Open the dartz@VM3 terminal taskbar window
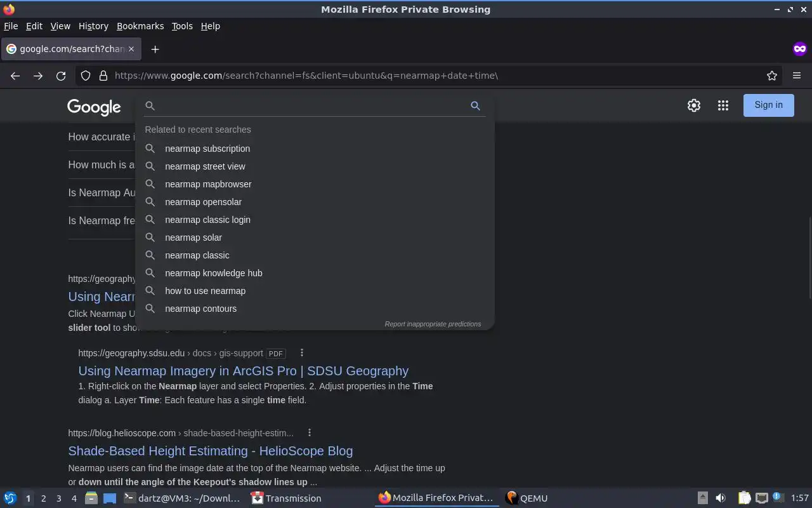Viewport: 812px width, 508px height. [182, 498]
